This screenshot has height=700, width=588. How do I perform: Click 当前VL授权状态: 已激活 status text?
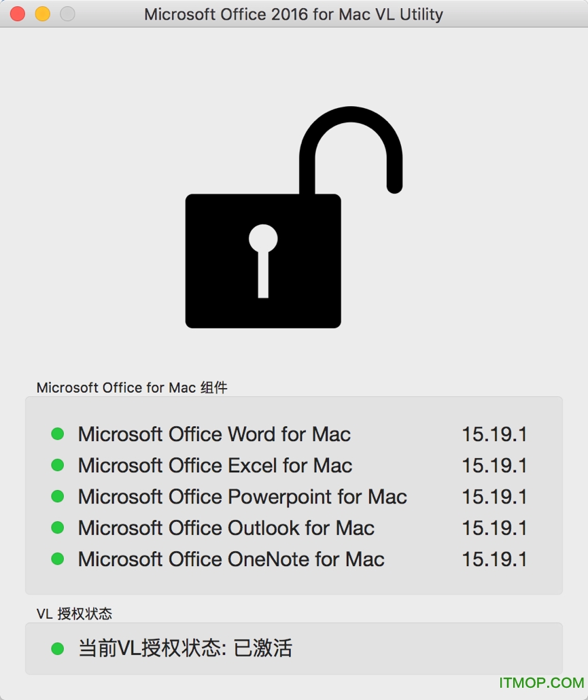pyautogui.click(x=186, y=648)
